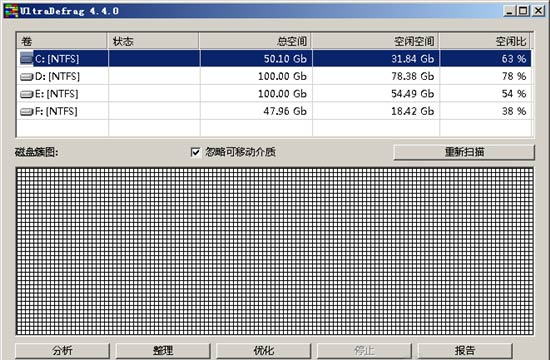Select the E: [NTFS] volume label
Image resolution: width=550 pixels, height=360 pixels.
click(56, 94)
